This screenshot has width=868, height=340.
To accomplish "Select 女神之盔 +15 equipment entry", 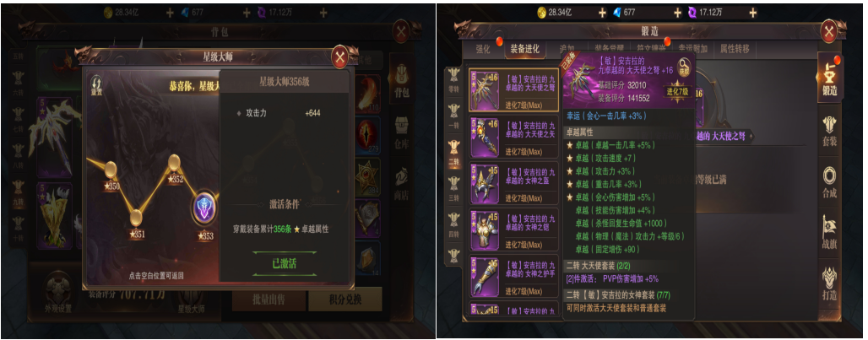I will (x=513, y=183).
